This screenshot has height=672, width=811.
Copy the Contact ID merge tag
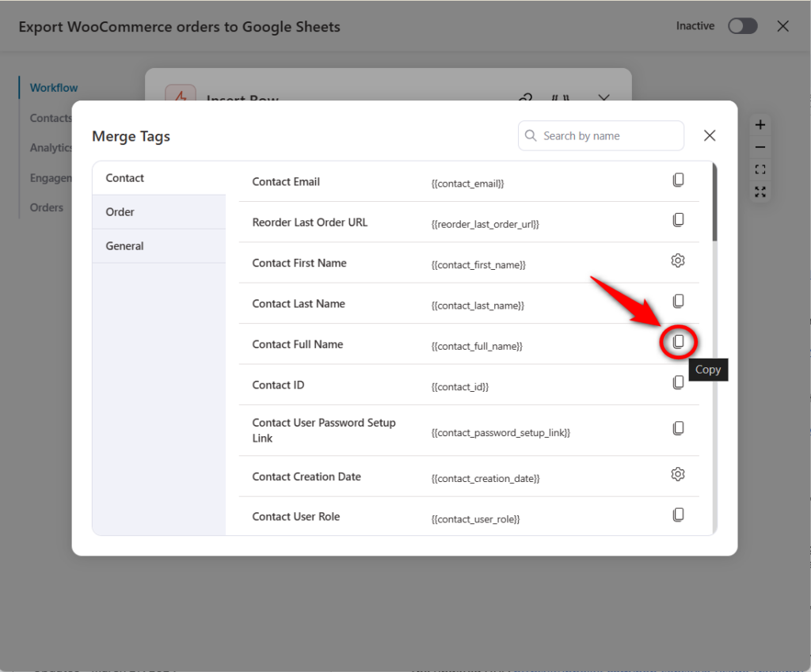(678, 382)
